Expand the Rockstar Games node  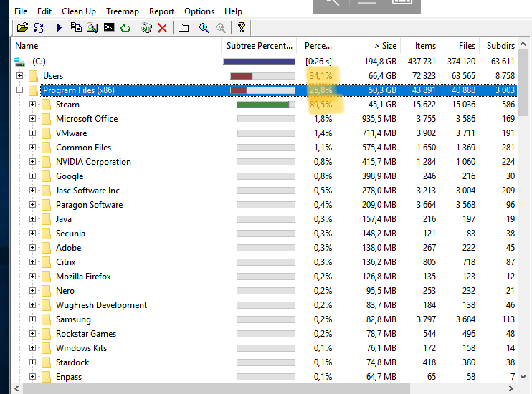point(33,333)
